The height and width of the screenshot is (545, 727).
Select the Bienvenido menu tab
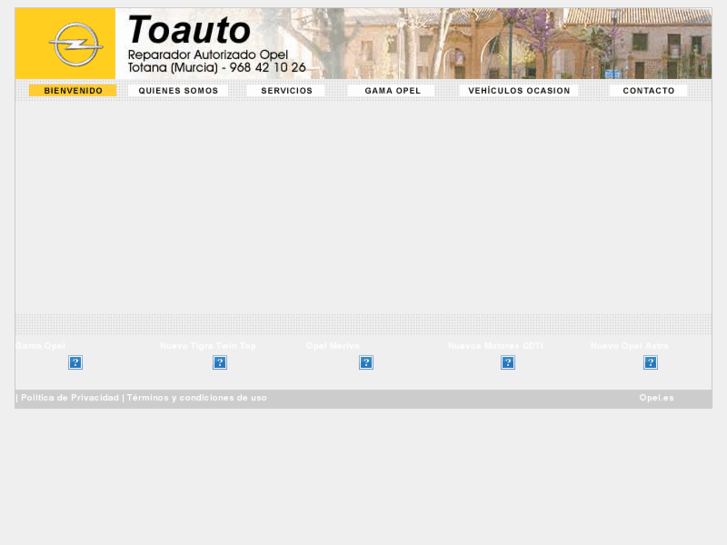pyautogui.click(x=73, y=90)
